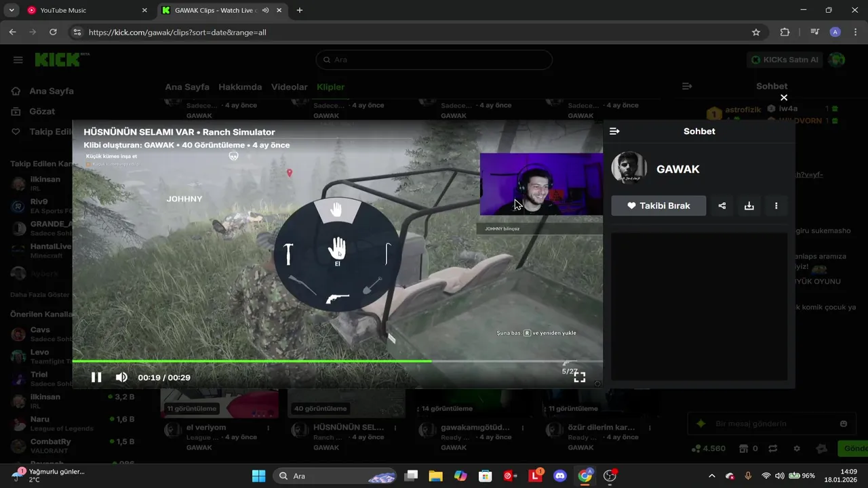Open chat settings gear icon

[x=797, y=449]
